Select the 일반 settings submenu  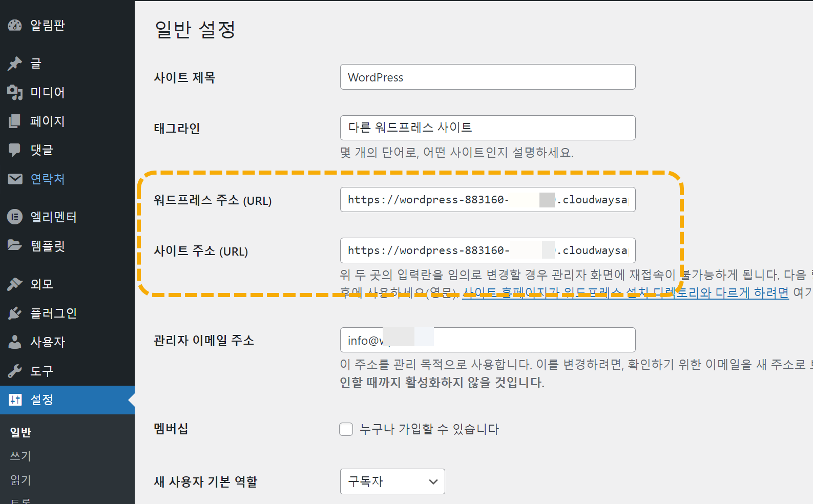pyautogui.click(x=21, y=432)
